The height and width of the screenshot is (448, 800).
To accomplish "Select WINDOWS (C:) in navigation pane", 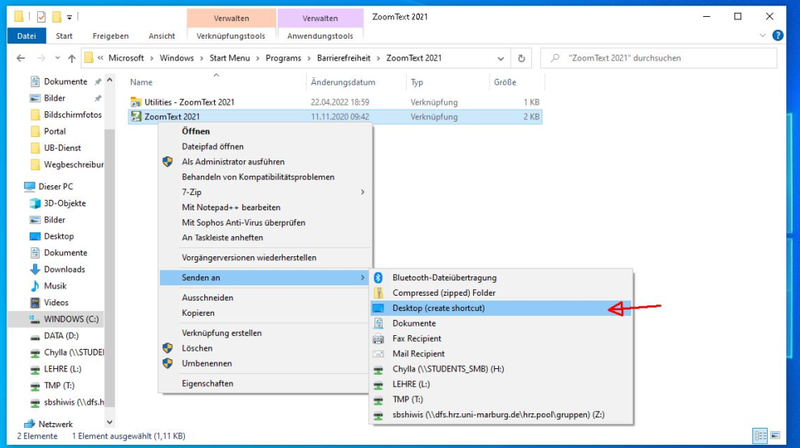I will [x=71, y=319].
